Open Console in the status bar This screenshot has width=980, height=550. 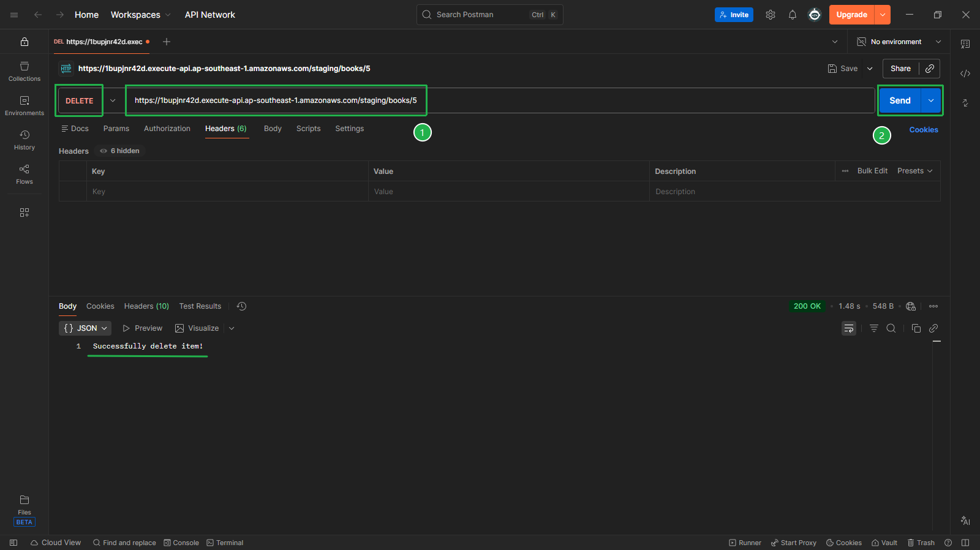point(181,543)
